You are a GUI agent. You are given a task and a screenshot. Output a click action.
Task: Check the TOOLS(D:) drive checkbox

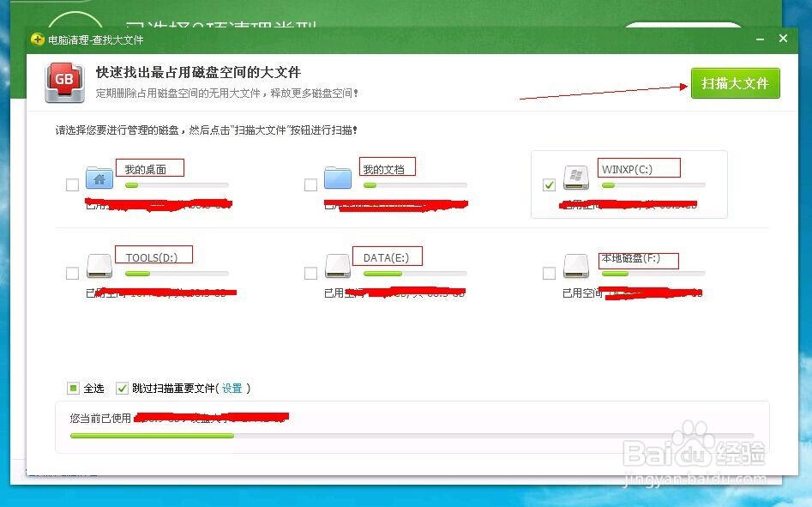[72, 273]
